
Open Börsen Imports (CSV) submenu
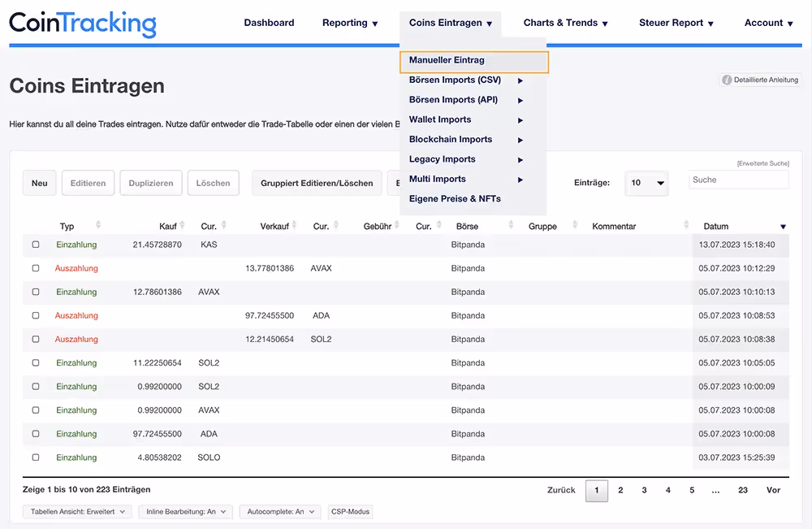pyautogui.click(x=466, y=80)
